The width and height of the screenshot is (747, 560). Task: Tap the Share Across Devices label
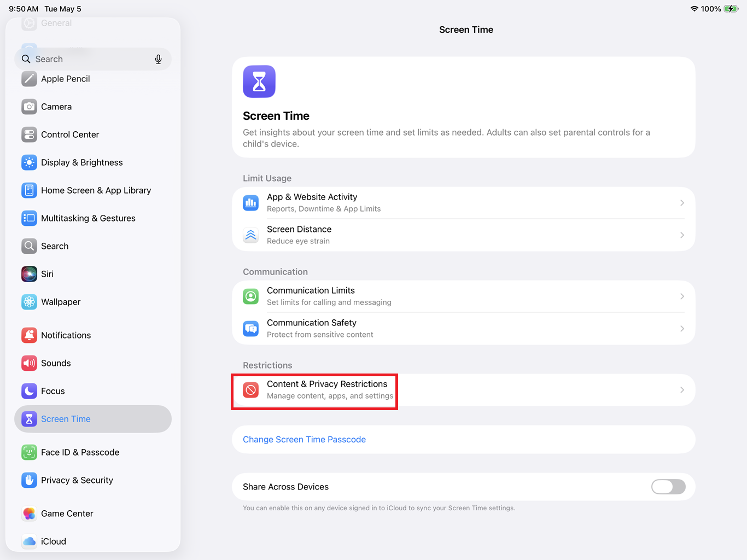[285, 487]
